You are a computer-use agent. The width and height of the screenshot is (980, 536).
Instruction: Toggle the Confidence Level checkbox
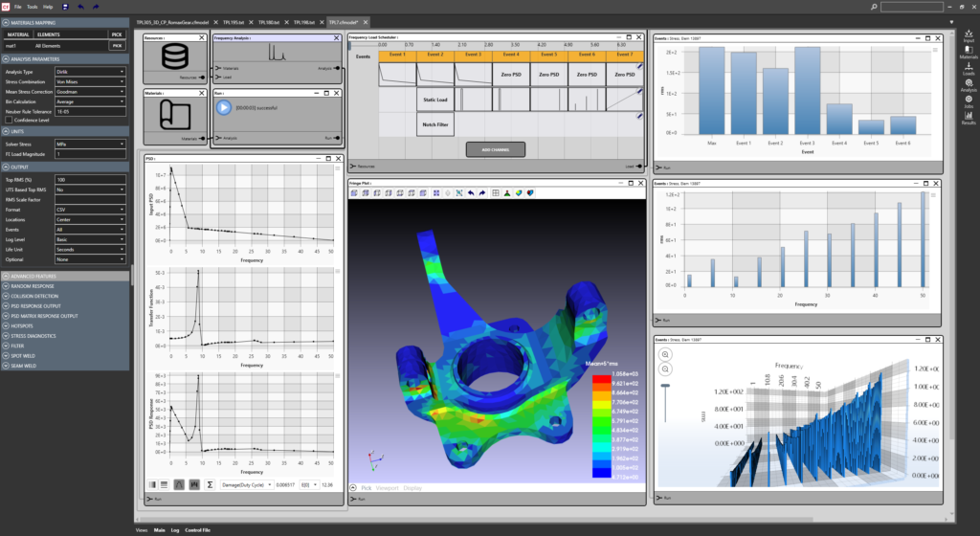point(9,120)
